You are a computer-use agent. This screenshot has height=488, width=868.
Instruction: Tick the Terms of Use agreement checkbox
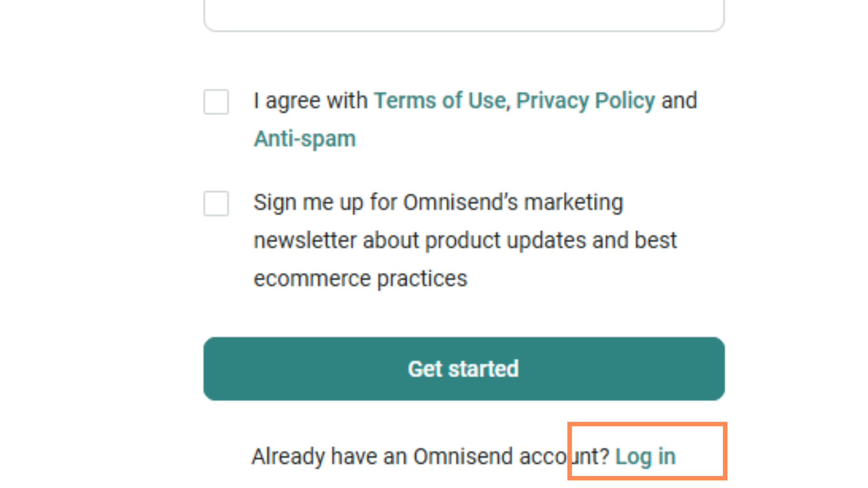pos(216,102)
